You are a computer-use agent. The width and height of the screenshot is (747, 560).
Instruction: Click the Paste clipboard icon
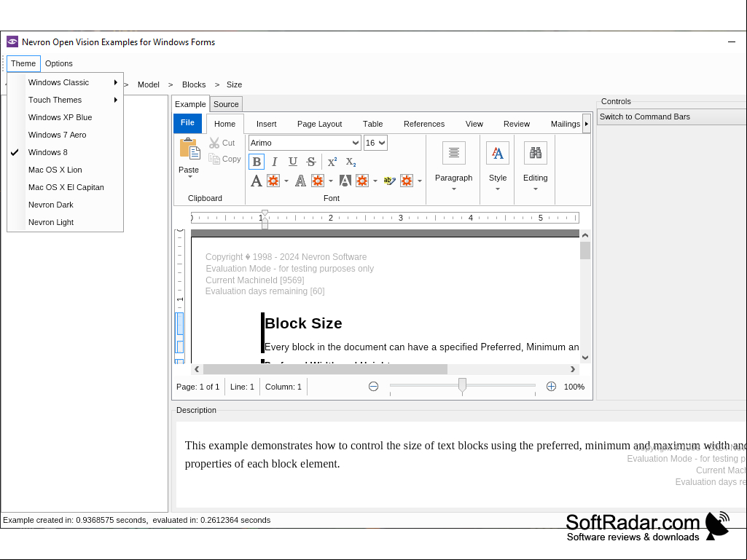point(189,148)
